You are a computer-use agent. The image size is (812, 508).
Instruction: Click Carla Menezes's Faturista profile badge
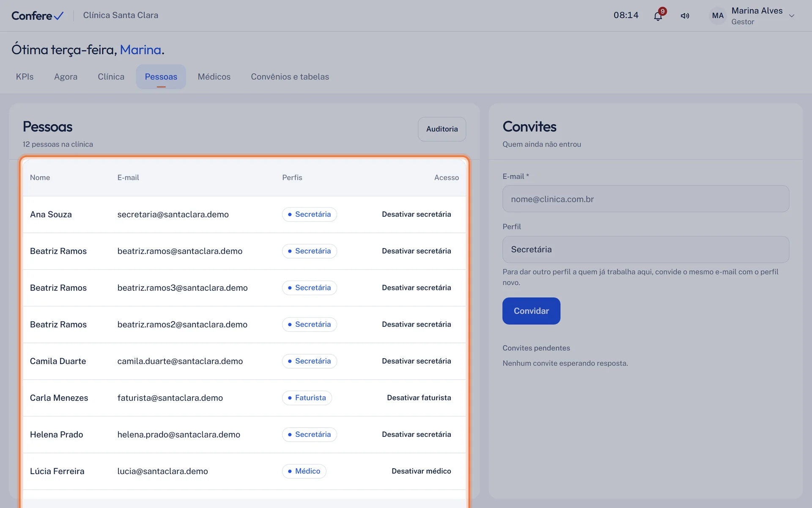click(x=307, y=398)
